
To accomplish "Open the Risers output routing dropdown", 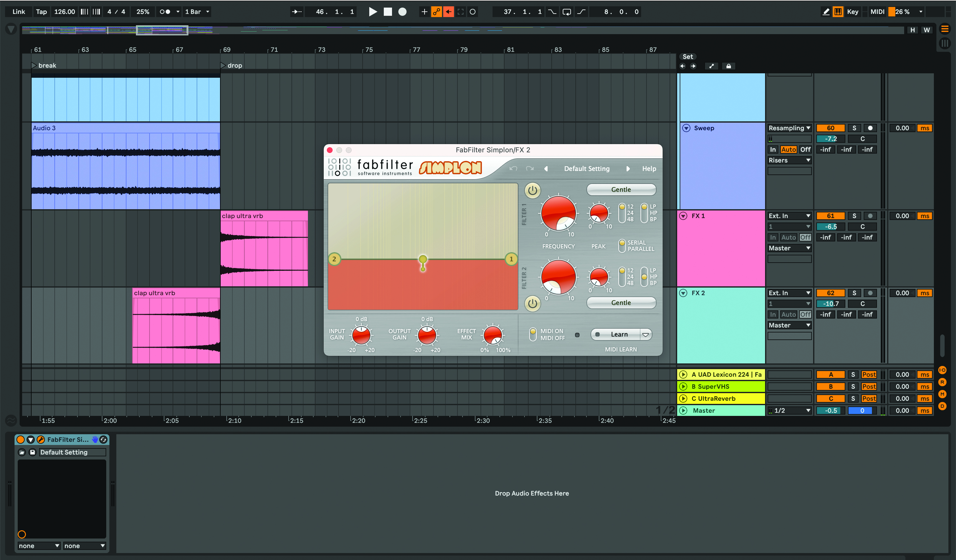I will (x=789, y=160).
